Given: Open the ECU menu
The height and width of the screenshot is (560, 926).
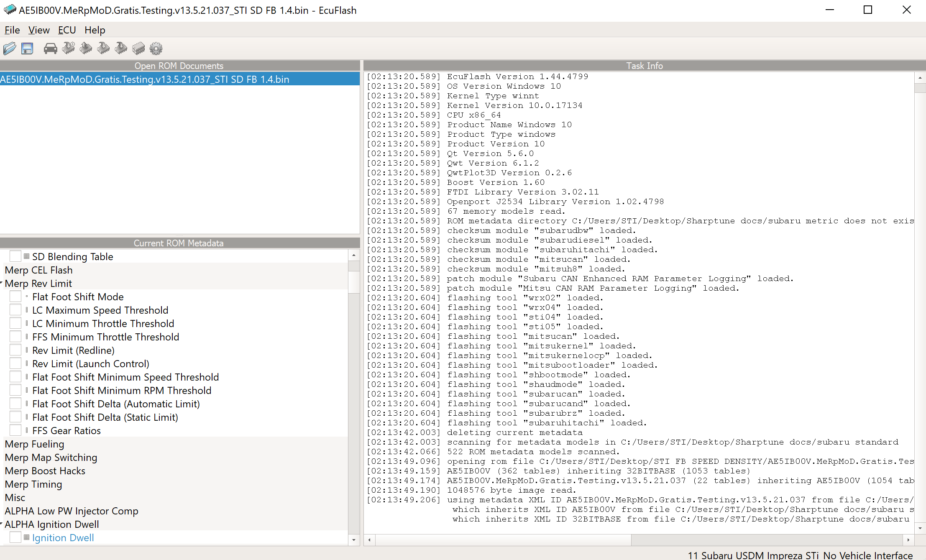Looking at the screenshot, I should tap(67, 30).
